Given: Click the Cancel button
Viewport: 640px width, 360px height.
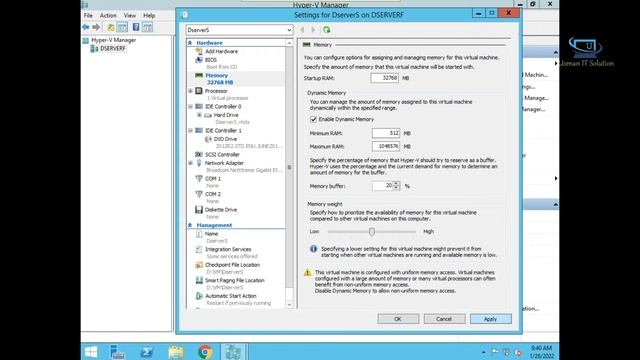Looking at the screenshot, I should (x=444, y=319).
